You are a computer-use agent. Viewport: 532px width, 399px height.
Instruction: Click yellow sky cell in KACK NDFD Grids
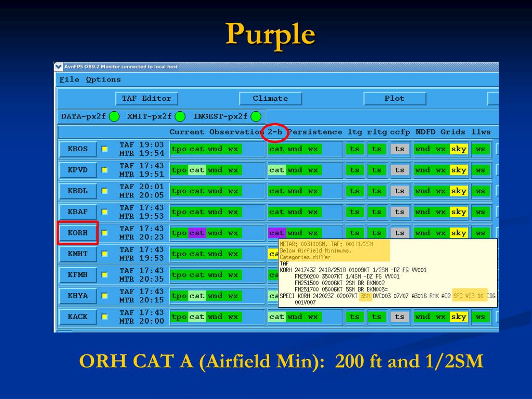tap(459, 317)
